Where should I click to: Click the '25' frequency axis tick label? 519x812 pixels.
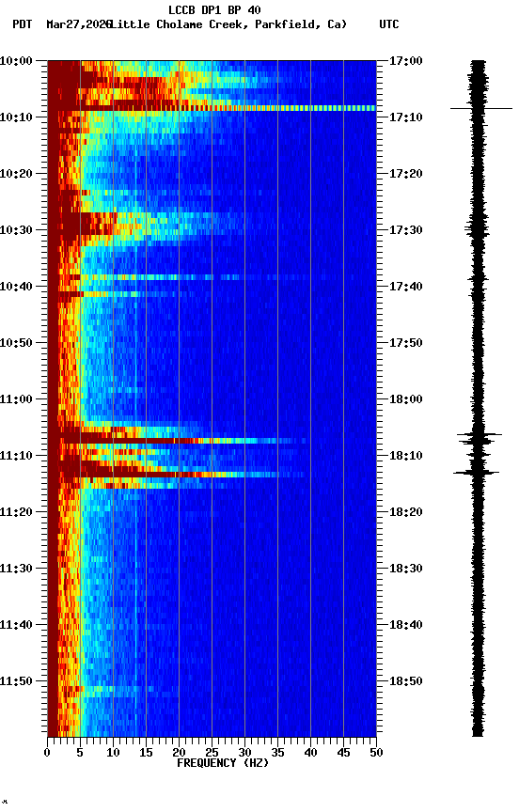click(x=212, y=753)
